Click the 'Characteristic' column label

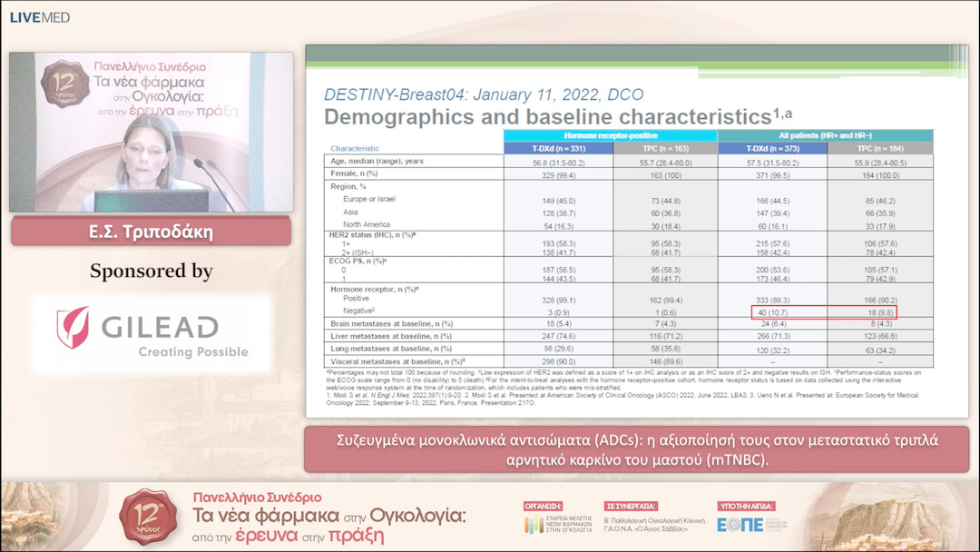(355, 148)
